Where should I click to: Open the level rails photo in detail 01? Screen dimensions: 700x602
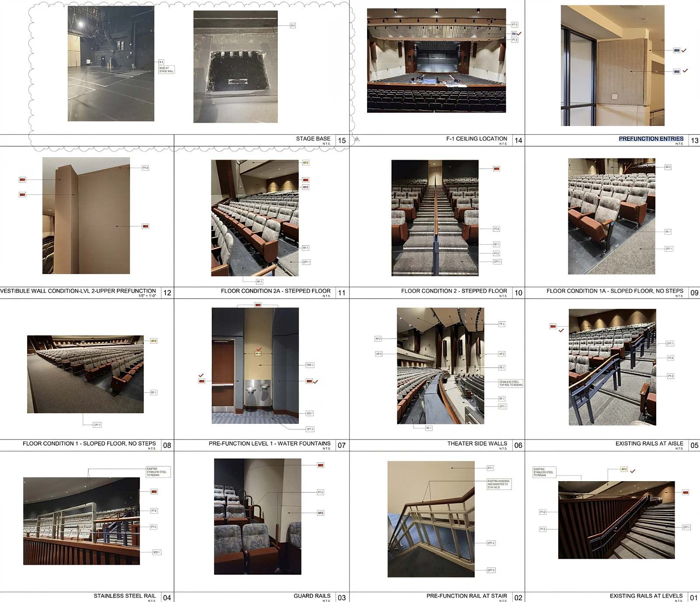tap(616, 520)
